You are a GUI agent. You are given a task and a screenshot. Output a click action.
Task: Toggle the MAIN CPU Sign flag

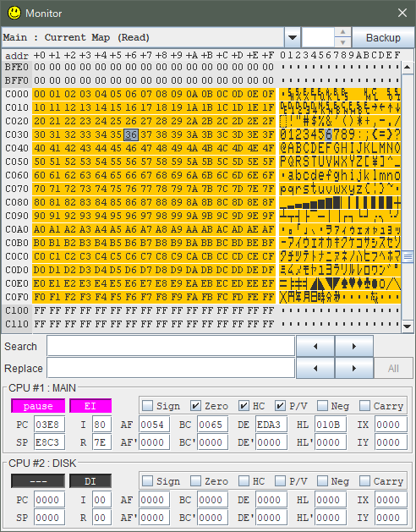coord(148,405)
